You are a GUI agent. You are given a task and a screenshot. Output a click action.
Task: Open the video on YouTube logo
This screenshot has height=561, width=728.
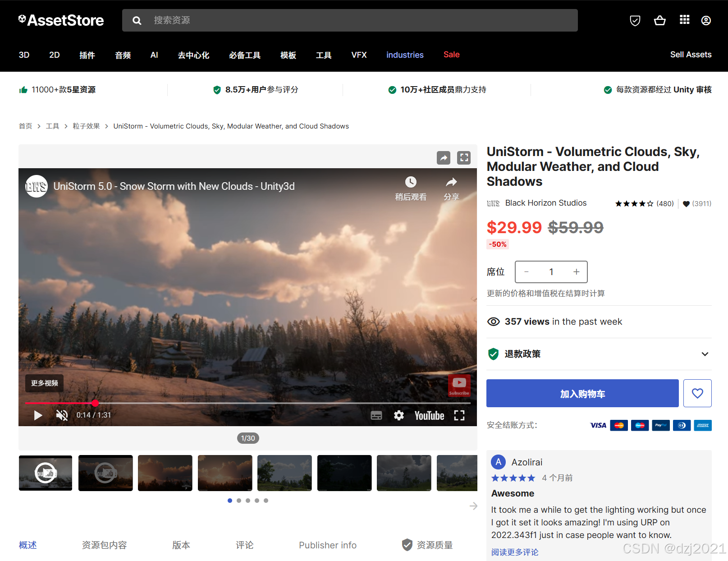click(x=429, y=416)
